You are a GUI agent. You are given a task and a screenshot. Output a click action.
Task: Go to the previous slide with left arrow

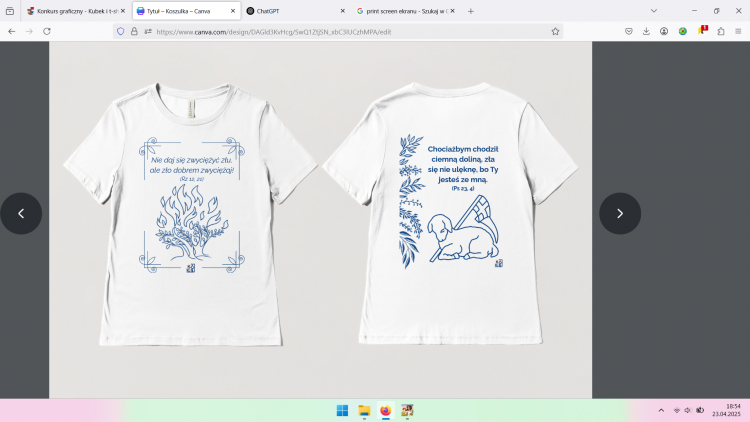click(x=21, y=213)
